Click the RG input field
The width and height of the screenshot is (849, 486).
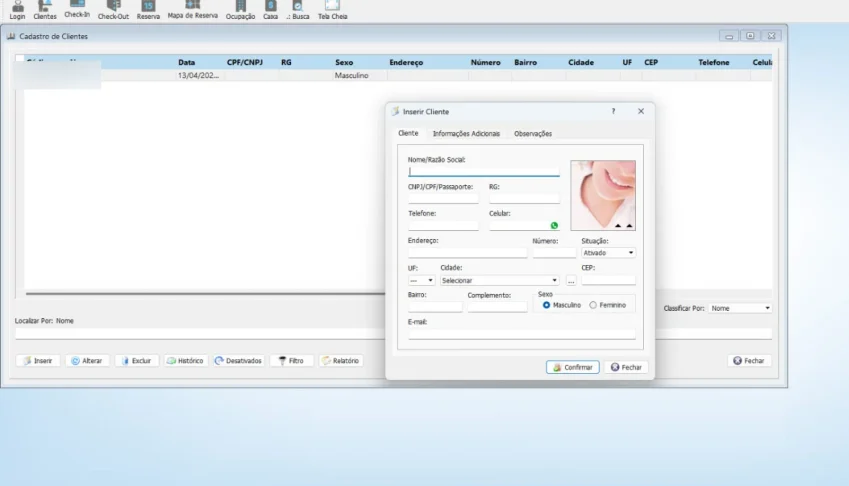tap(524, 198)
